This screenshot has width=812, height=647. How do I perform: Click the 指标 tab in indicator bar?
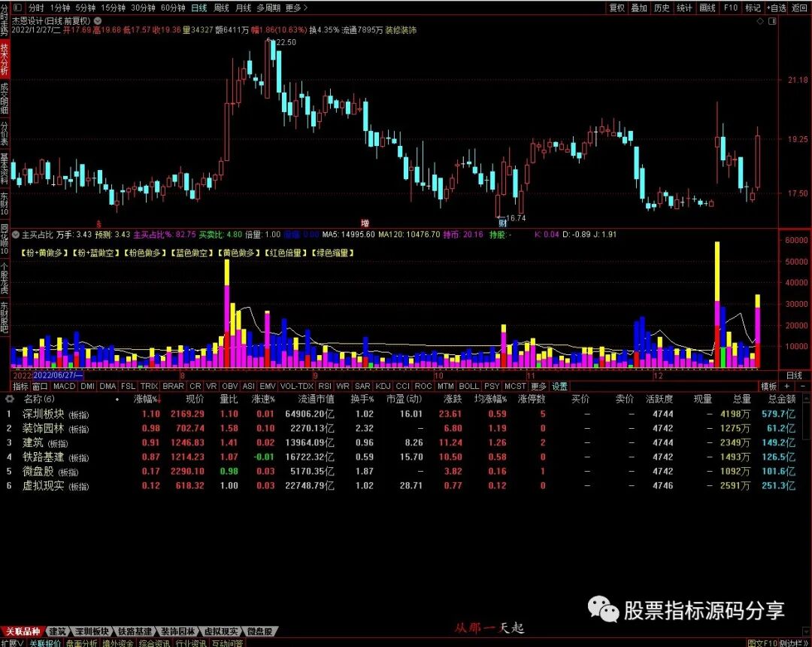[20, 387]
